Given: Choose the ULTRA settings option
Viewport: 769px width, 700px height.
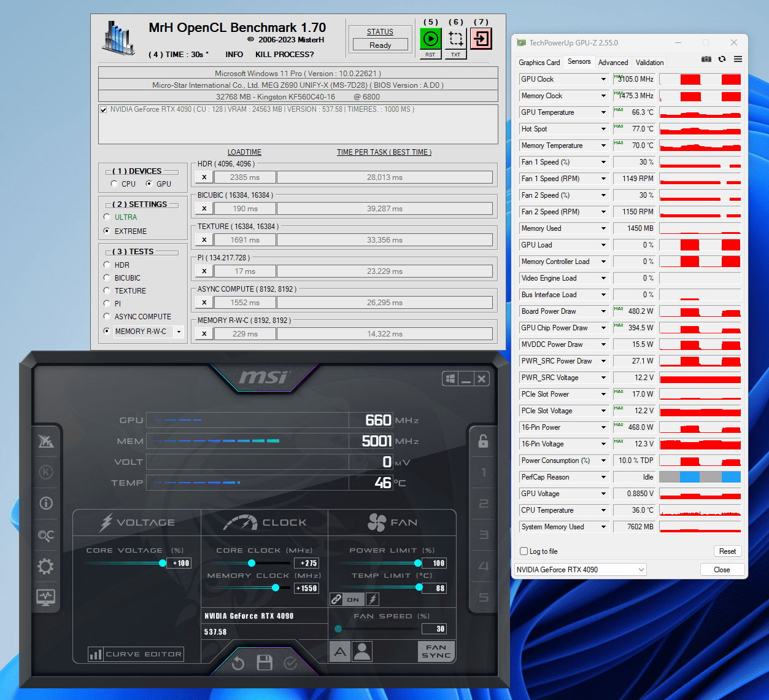Looking at the screenshot, I should click(107, 217).
